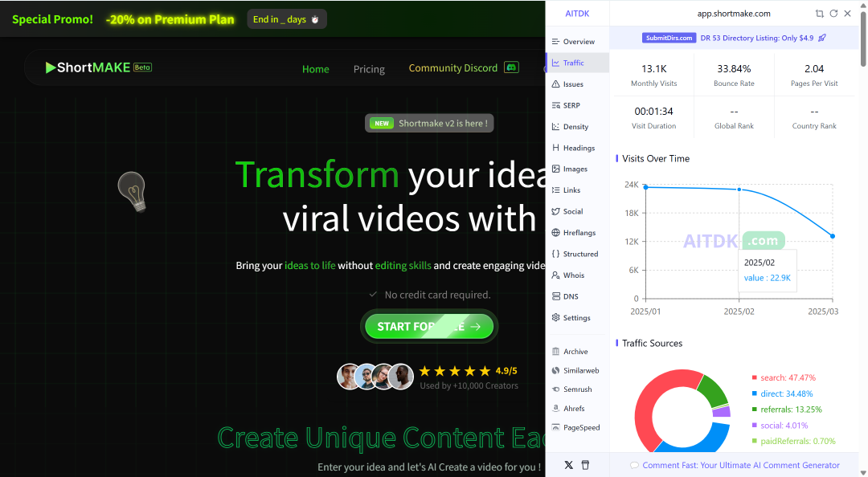
Task: Click the trash can icon at panel bottom
Action: point(585,465)
